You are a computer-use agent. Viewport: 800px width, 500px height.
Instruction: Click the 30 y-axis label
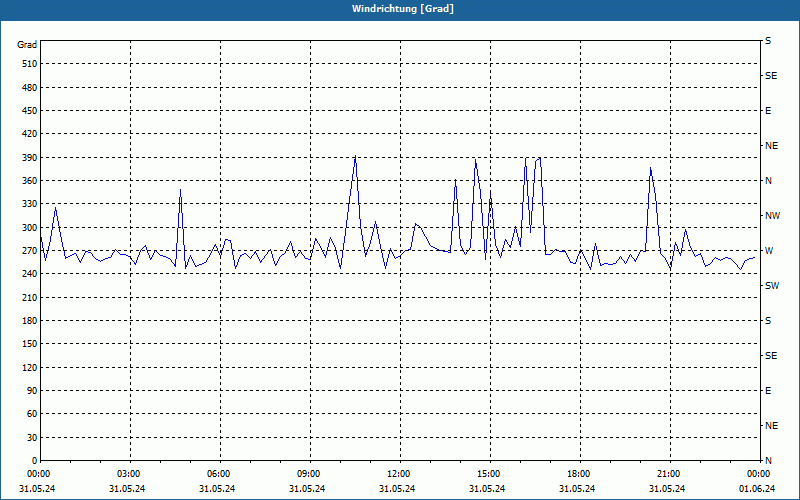(32, 437)
